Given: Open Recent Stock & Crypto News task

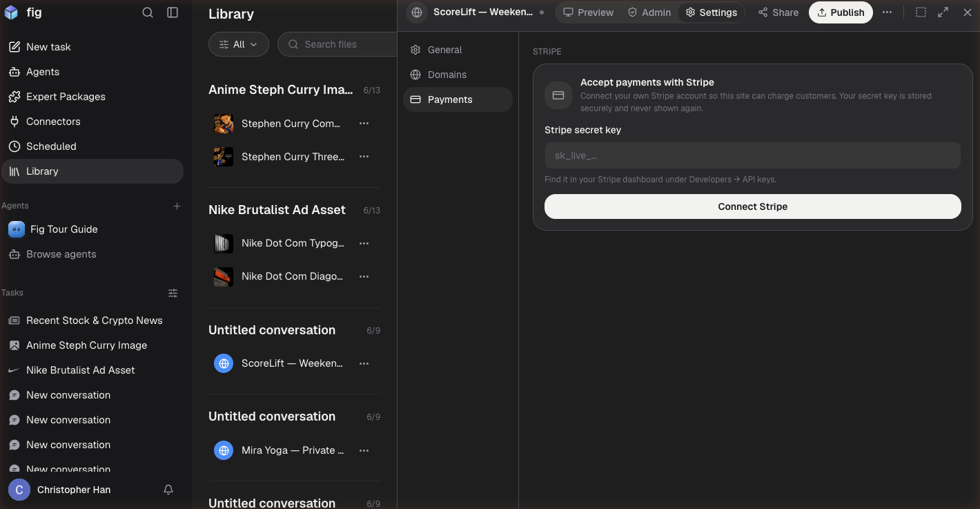Looking at the screenshot, I should tap(92, 320).
